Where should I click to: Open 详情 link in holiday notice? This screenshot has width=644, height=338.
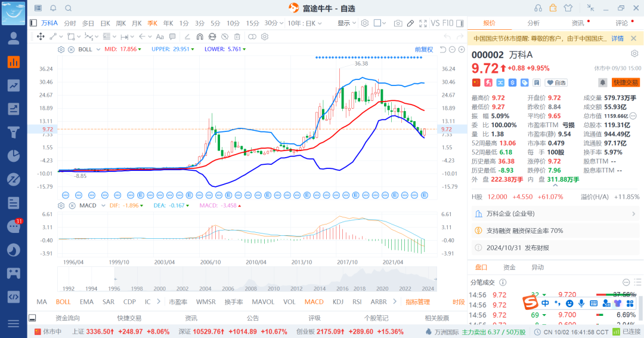pyautogui.click(x=617, y=38)
